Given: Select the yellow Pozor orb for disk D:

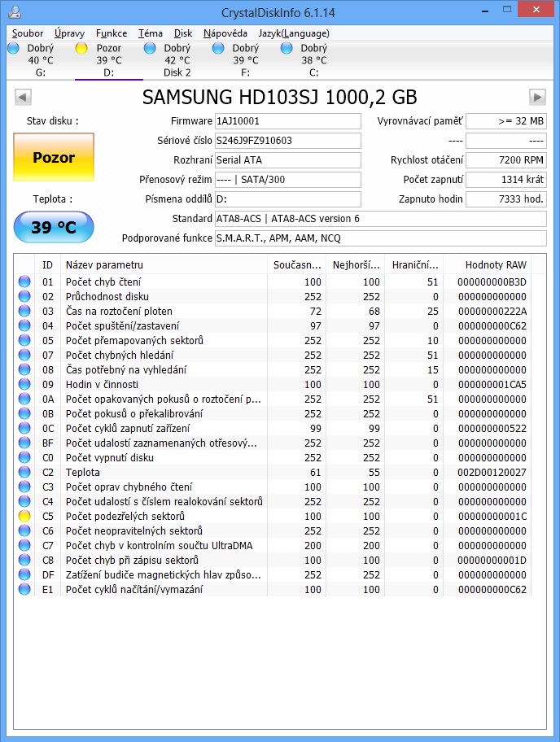Looking at the screenshot, I should tap(81, 48).
